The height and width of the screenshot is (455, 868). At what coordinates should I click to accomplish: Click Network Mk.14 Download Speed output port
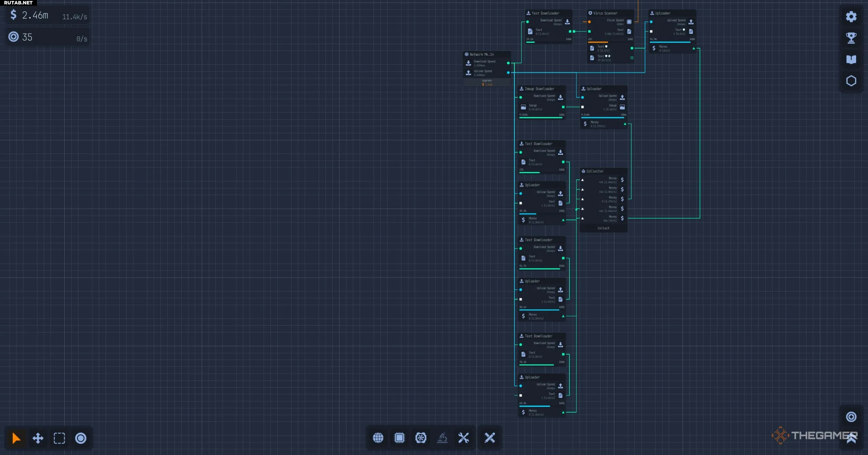[508, 63]
